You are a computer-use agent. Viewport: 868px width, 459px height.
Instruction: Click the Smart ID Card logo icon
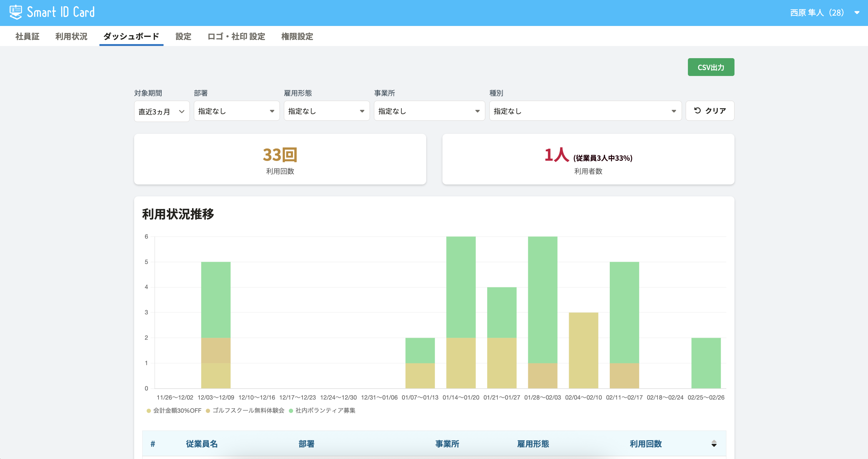(16, 12)
